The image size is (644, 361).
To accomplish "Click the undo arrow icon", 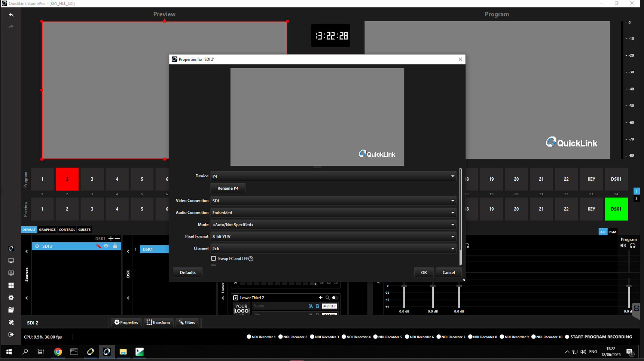I will coord(11,15).
